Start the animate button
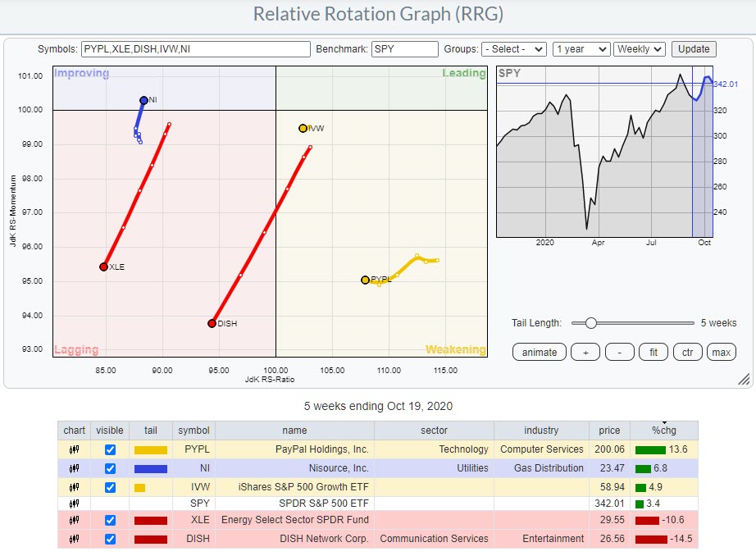Viewport: 756px width, 556px height. 539,352
